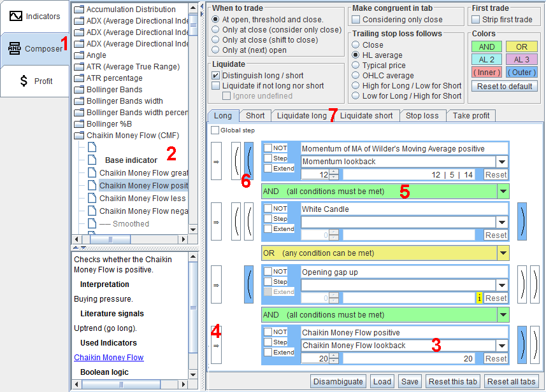Toggle the blue open parenthesis on Momentum row
The width and height of the screenshot is (546, 392).
coord(248,161)
